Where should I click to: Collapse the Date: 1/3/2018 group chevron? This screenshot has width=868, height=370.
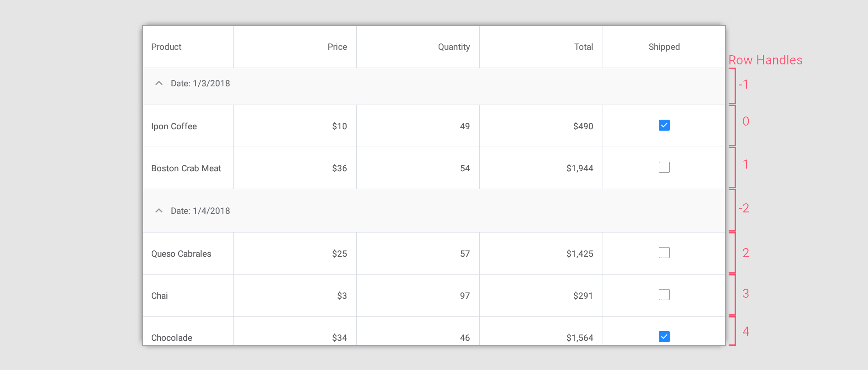coord(159,84)
